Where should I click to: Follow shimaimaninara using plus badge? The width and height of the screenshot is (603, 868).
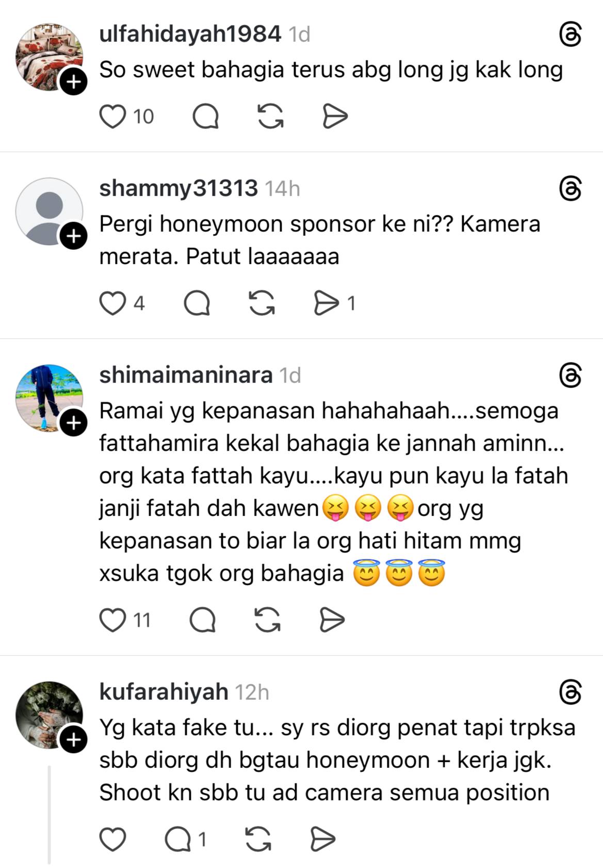click(x=74, y=423)
